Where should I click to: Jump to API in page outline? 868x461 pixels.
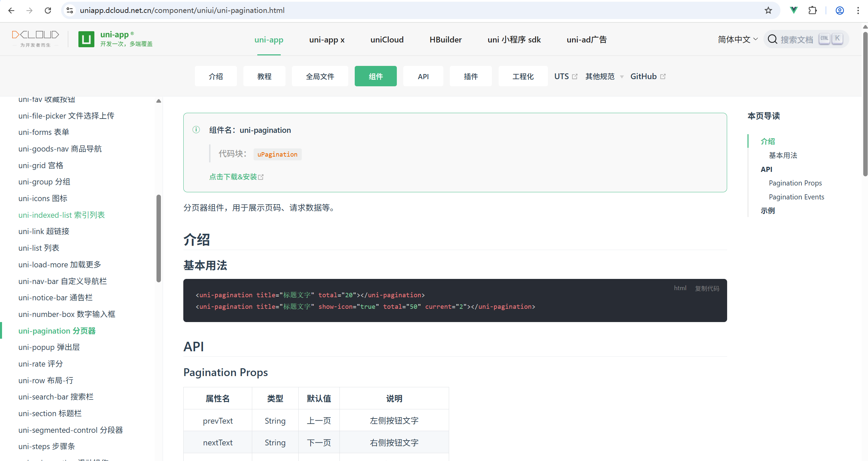point(766,169)
